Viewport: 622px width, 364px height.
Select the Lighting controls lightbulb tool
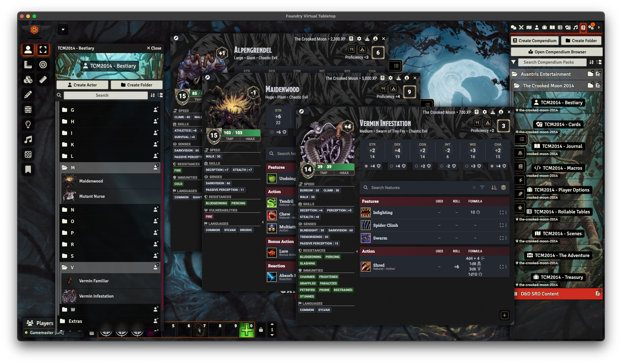click(28, 124)
